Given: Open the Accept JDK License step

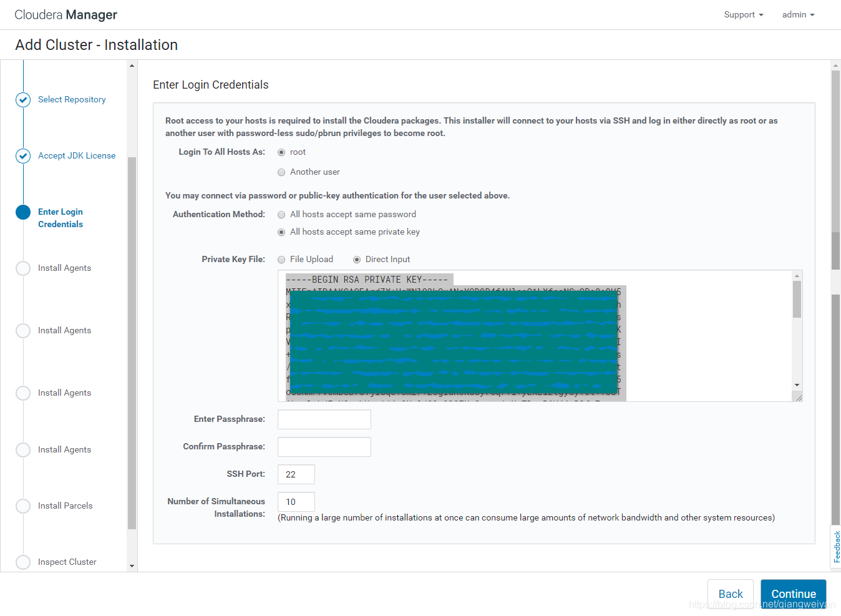Looking at the screenshot, I should (77, 155).
